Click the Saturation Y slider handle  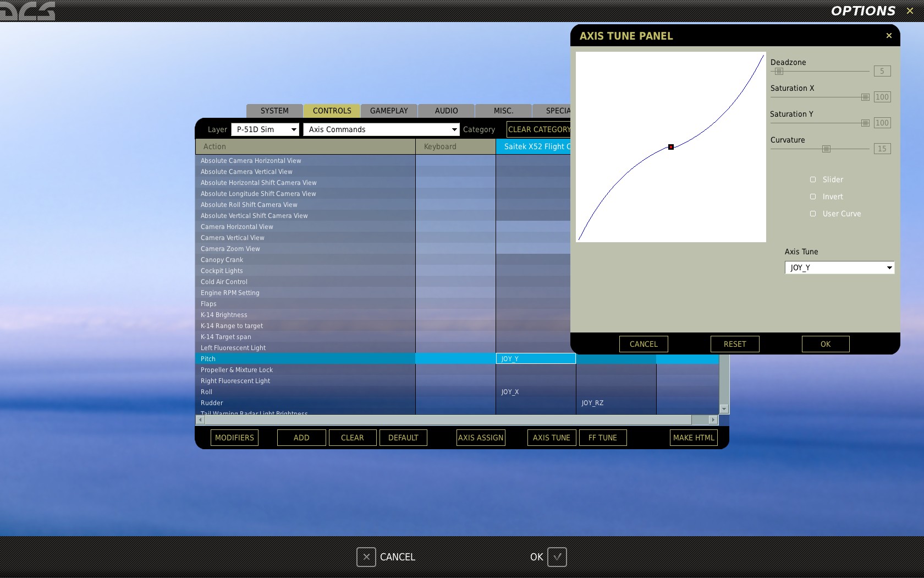(865, 123)
